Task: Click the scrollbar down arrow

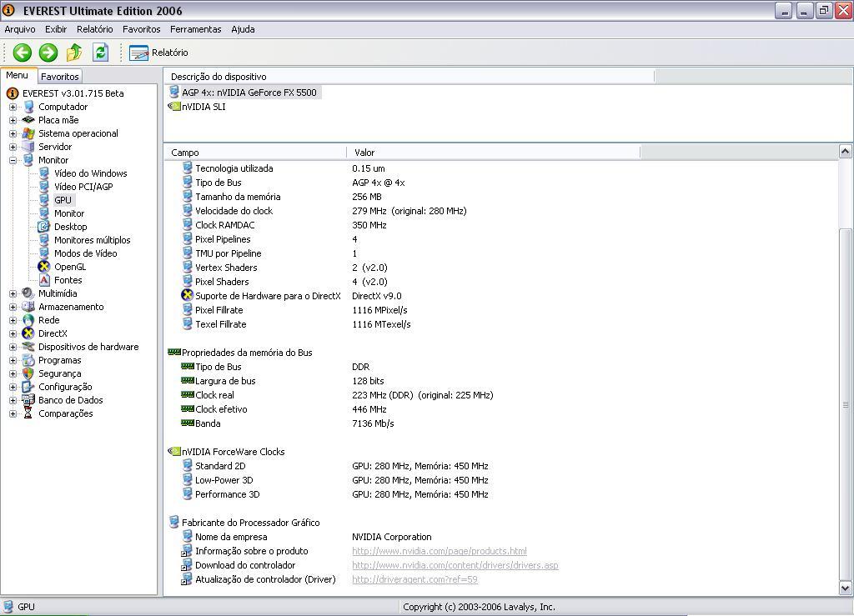Action: click(845, 588)
